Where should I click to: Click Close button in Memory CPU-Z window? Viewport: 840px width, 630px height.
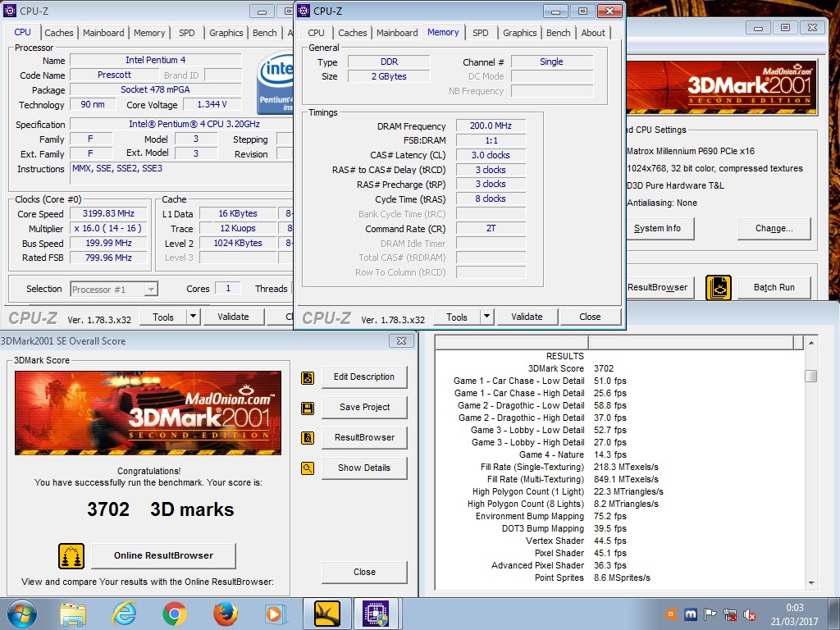tap(590, 317)
